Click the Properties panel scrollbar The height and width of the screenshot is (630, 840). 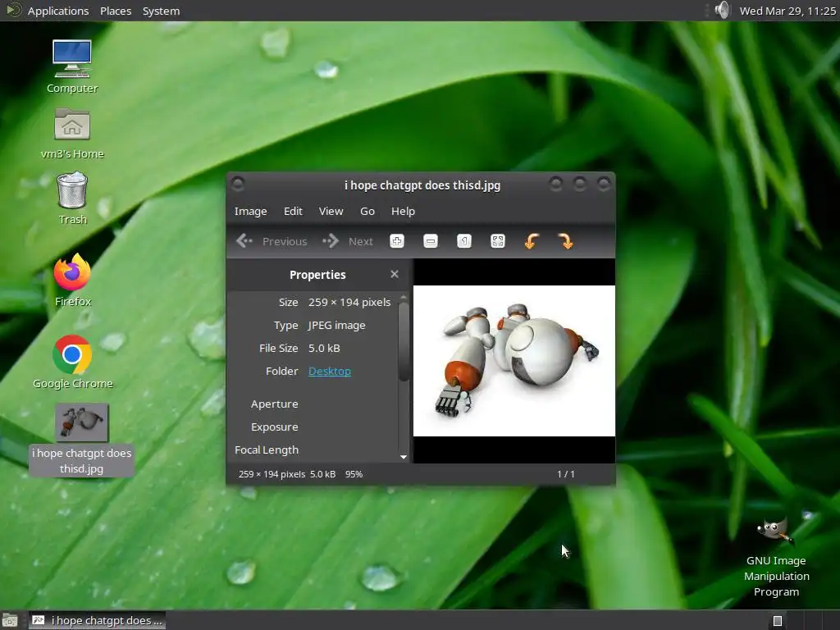pos(404,341)
